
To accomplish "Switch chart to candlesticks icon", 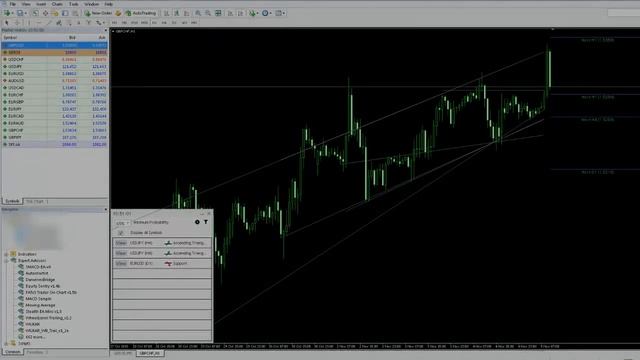I will tap(177, 13).
